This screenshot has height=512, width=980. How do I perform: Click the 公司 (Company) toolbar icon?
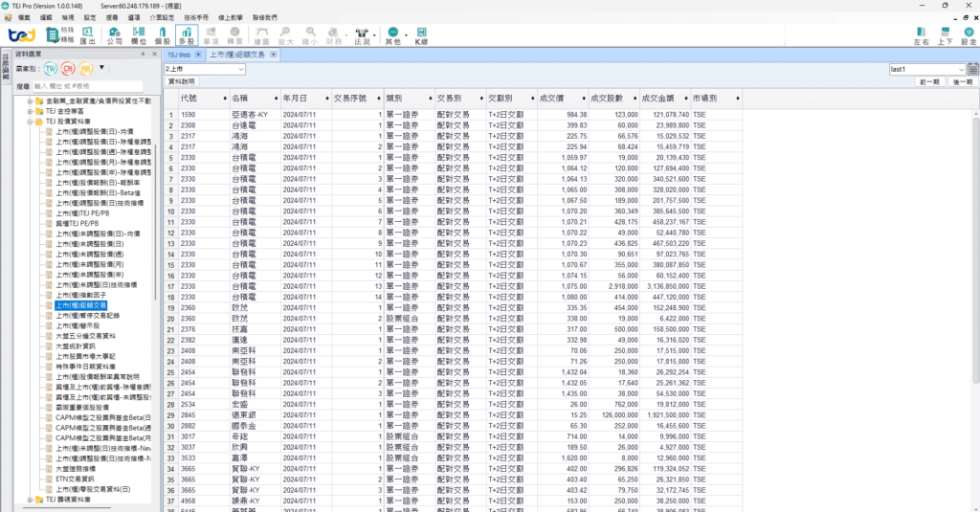click(x=114, y=35)
